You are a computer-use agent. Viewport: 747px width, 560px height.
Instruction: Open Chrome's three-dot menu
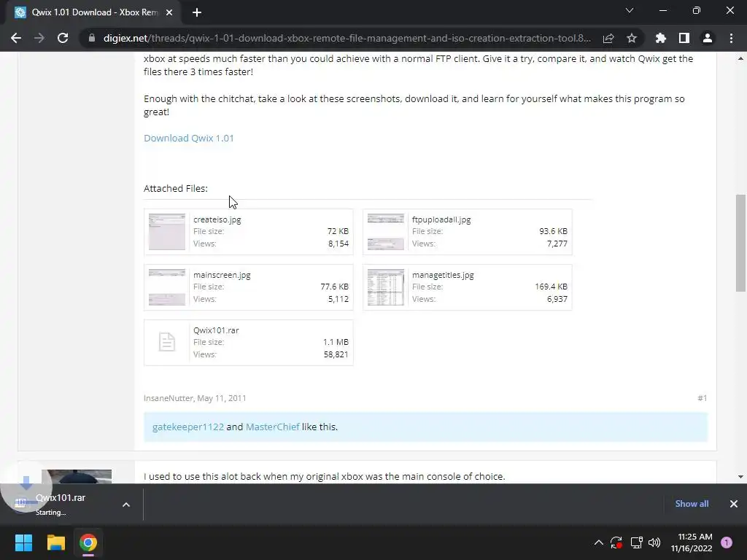pyautogui.click(x=731, y=38)
